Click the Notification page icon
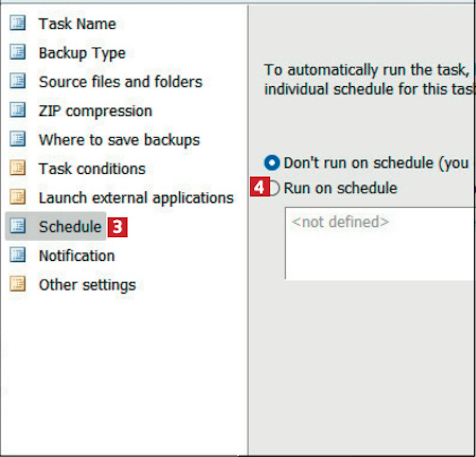 pos(17,255)
